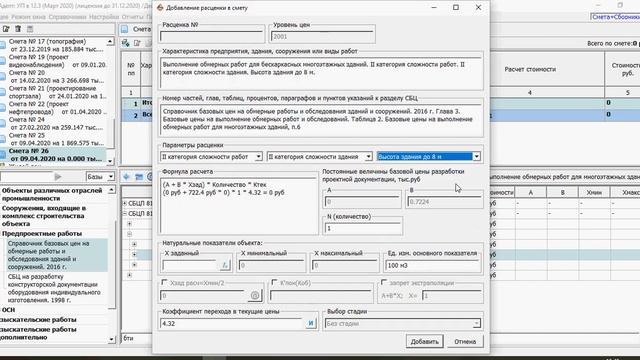
Task: Expand the collapsed СБЦП 81 tree node
Action: pos(124,203)
